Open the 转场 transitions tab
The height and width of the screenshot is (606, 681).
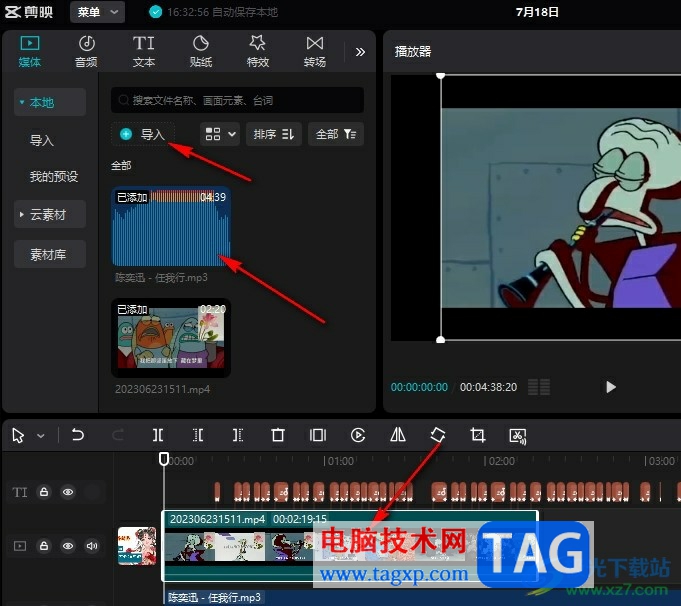314,52
